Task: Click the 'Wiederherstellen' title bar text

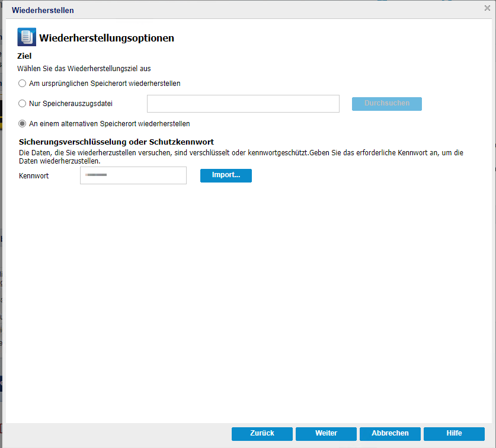Action: click(43, 11)
